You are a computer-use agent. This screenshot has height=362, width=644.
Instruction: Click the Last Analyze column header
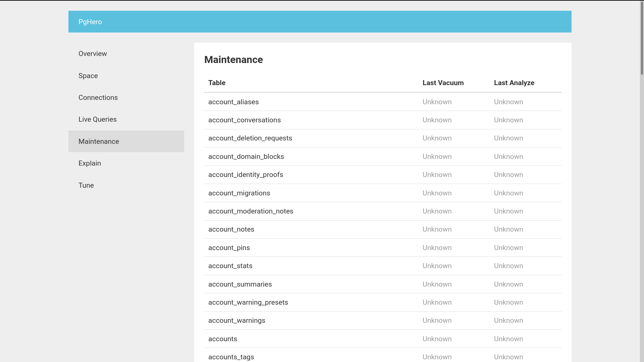pos(514,83)
